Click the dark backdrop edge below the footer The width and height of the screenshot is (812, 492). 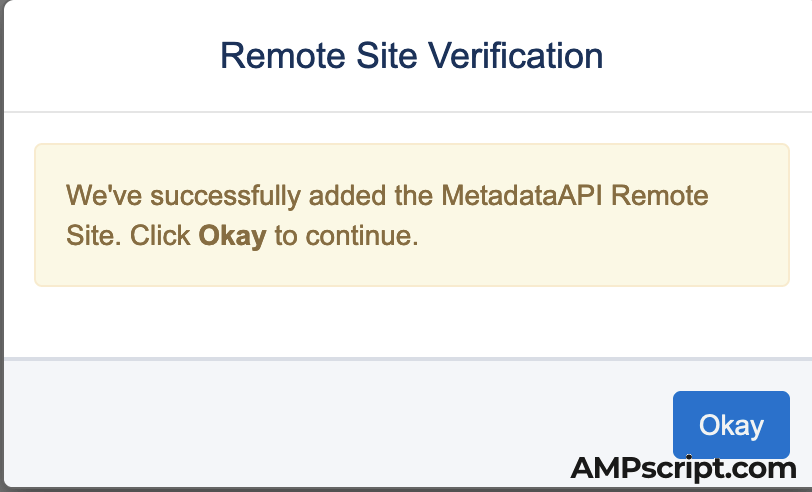[x=300, y=489]
